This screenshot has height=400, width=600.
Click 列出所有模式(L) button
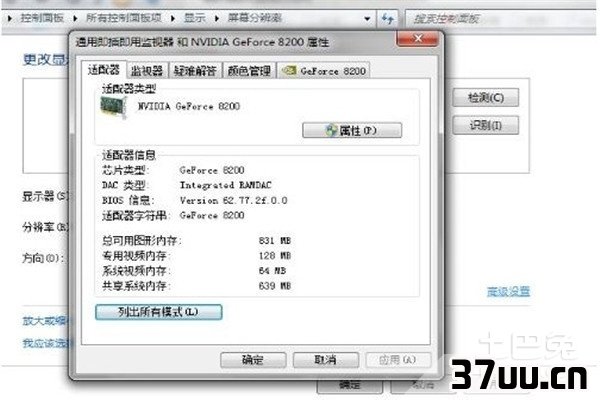(x=158, y=312)
